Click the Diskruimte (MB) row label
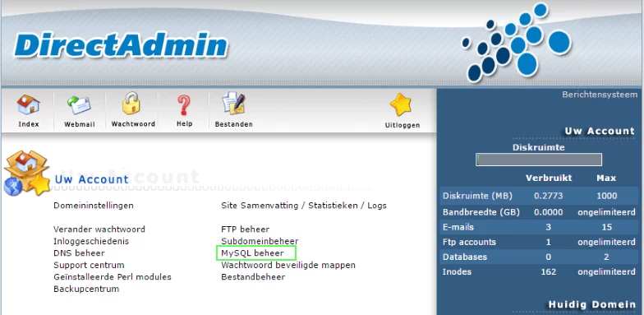644x315 pixels. (x=478, y=196)
